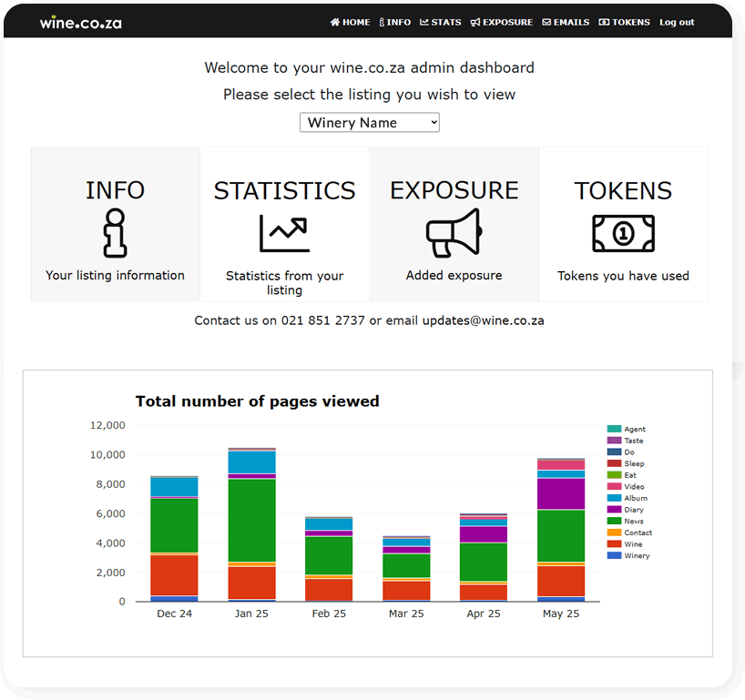Click the small megaphone icon in navbar
The image size is (745, 700).
(x=475, y=22)
